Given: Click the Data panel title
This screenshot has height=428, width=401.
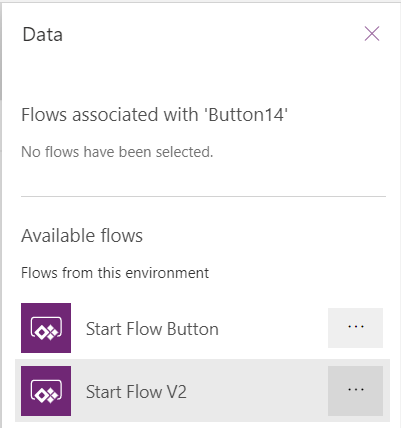Looking at the screenshot, I should click(43, 34).
